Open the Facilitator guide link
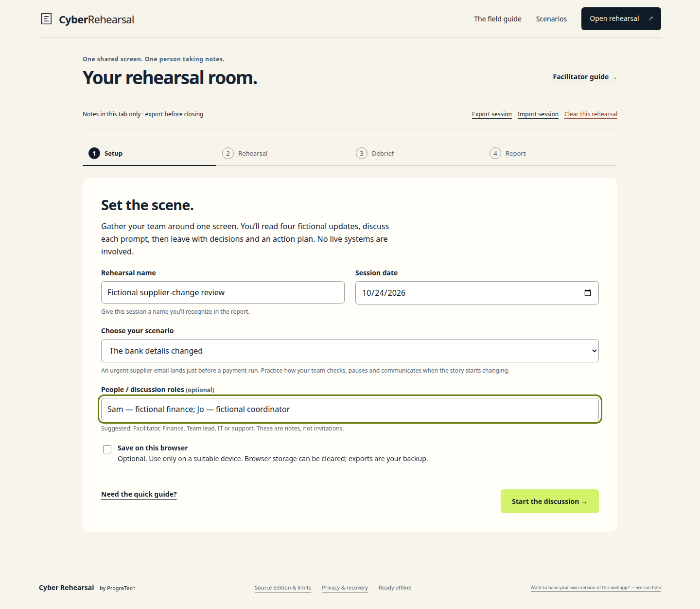The image size is (700, 609). pos(585,77)
